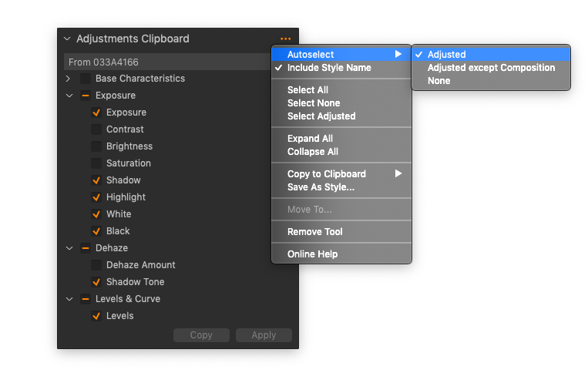
Task: Toggle the Base Characteristics checkbox
Action: click(86, 79)
